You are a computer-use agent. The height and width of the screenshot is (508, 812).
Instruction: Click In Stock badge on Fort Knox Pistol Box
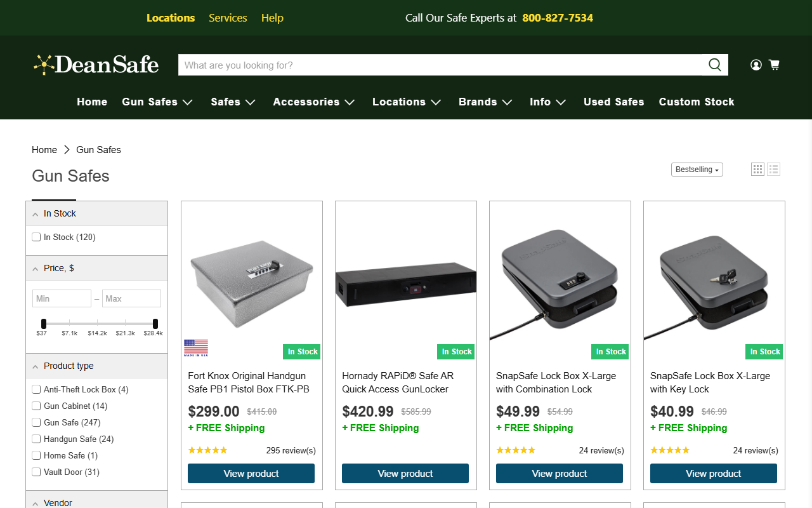pyautogui.click(x=303, y=352)
